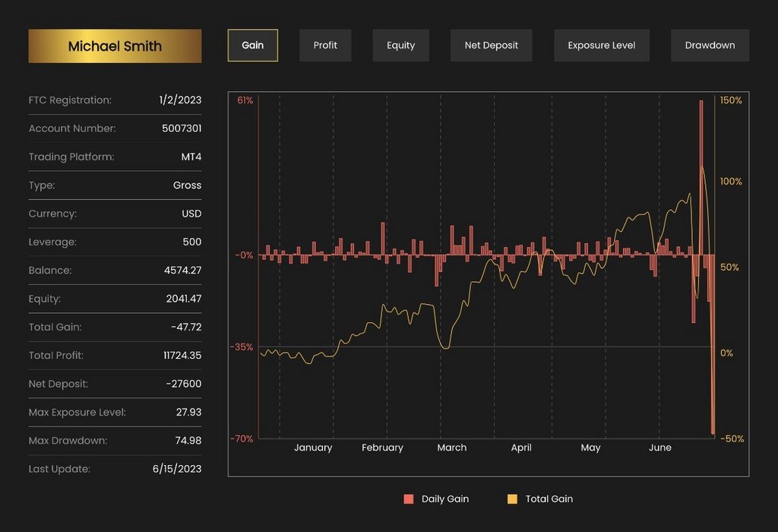Click the Account Number label
Image resolution: width=778 pixels, height=532 pixels.
click(x=72, y=128)
